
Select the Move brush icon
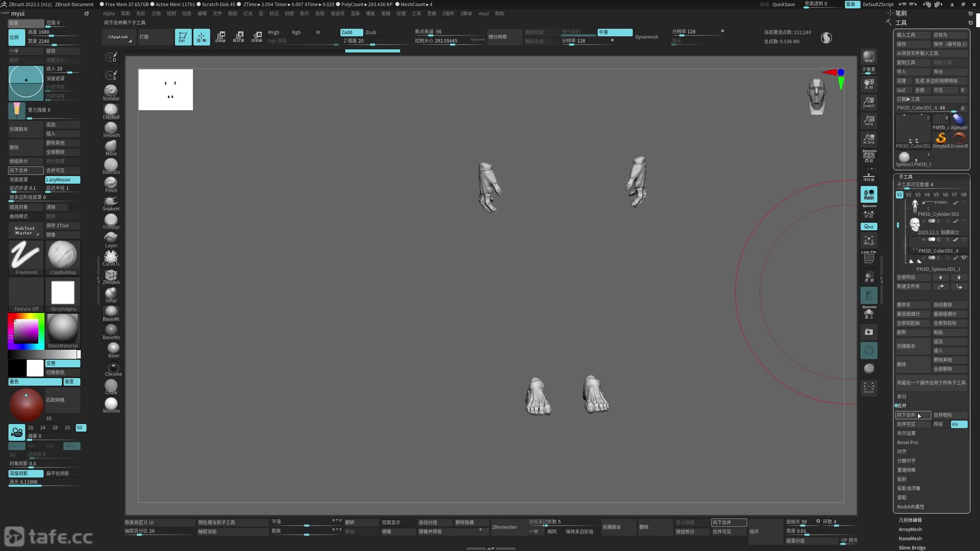[111, 148]
